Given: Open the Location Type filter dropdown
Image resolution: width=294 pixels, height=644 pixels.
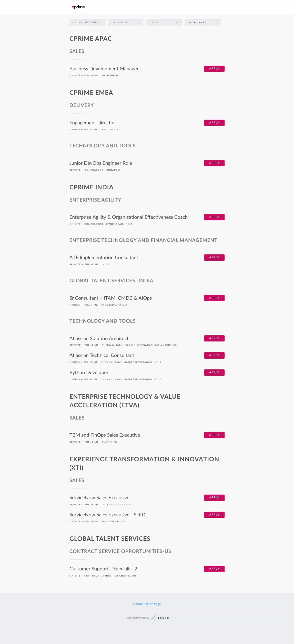Looking at the screenshot, I should coord(87,22).
